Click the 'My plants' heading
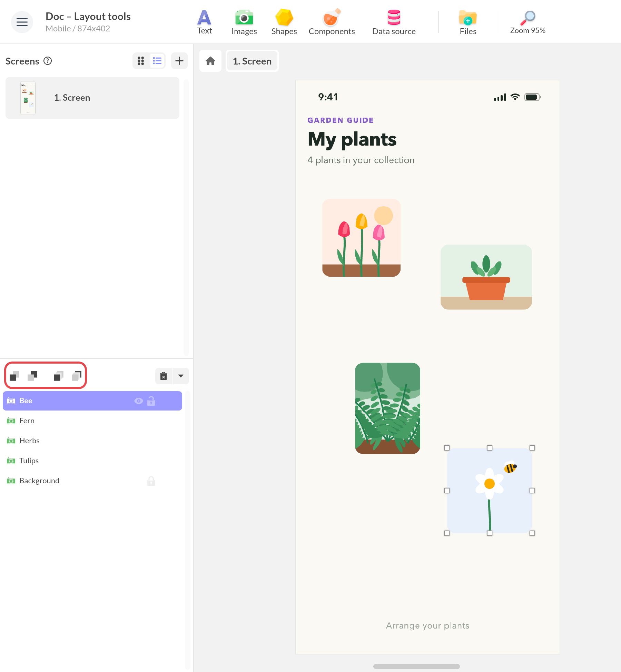 click(352, 139)
